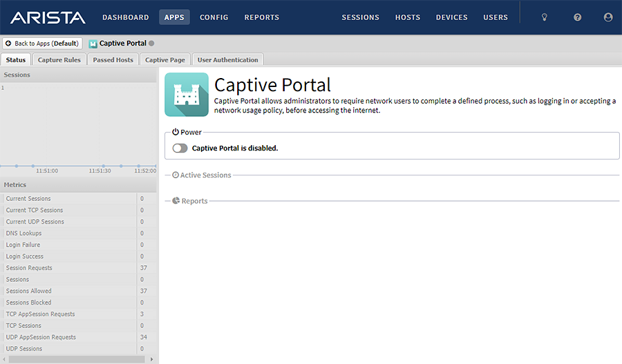Viewport: 622px width, 364px height.
Task: Go to Users in top navigation
Action: (495, 17)
